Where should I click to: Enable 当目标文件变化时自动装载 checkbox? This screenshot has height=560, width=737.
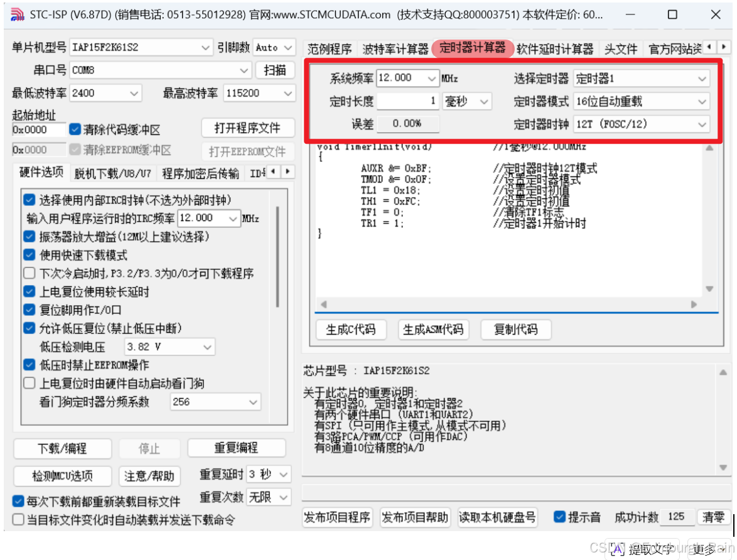tap(18, 520)
